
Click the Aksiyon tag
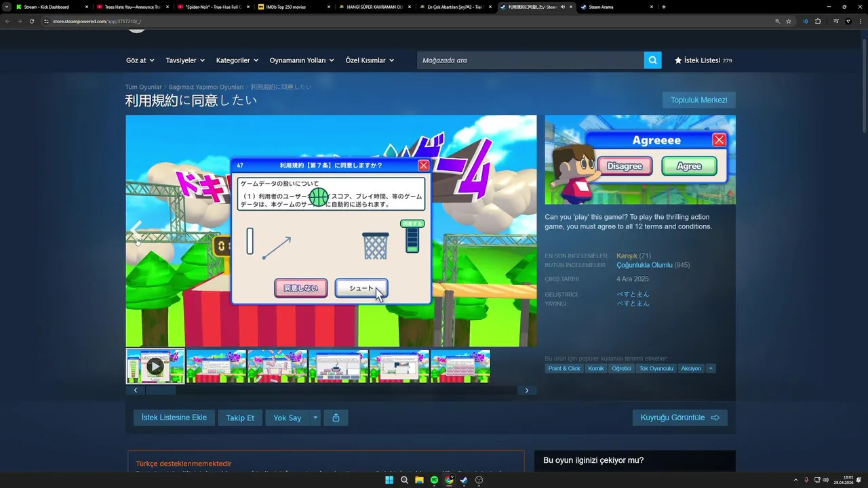coord(691,369)
